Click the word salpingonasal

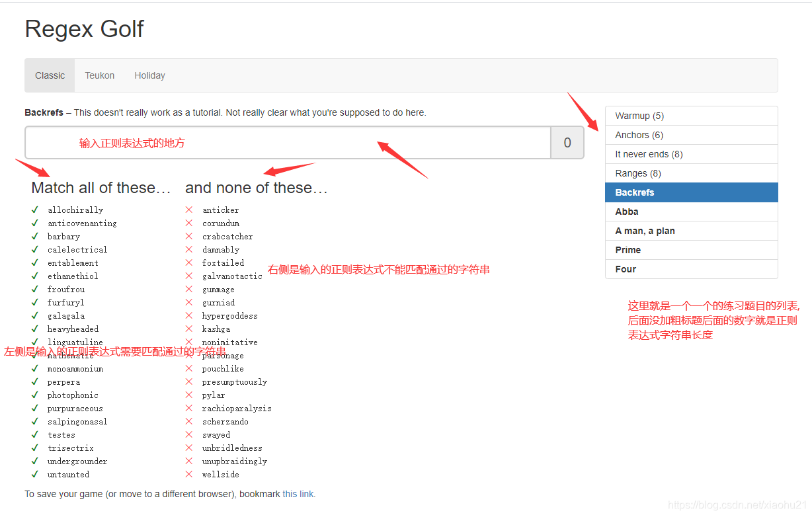click(x=77, y=422)
